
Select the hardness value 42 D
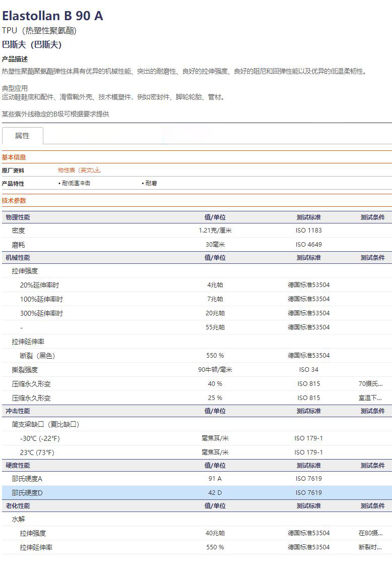(215, 492)
